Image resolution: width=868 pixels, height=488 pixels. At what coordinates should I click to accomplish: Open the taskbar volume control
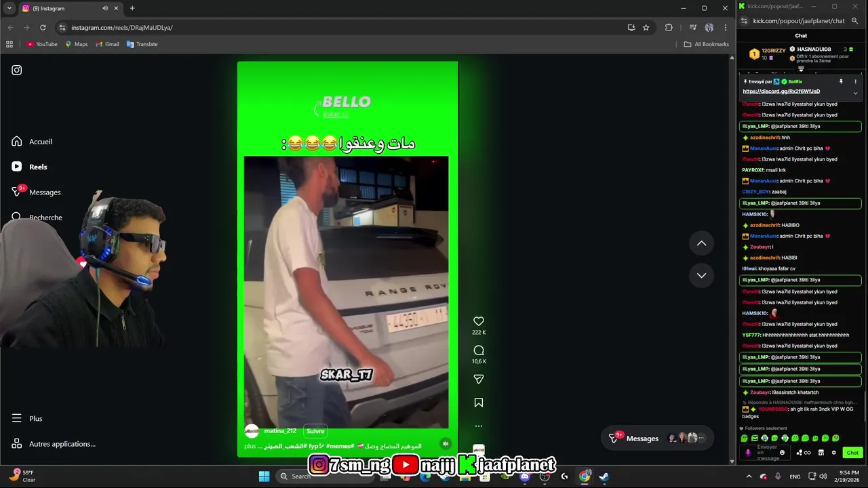(x=823, y=476)
